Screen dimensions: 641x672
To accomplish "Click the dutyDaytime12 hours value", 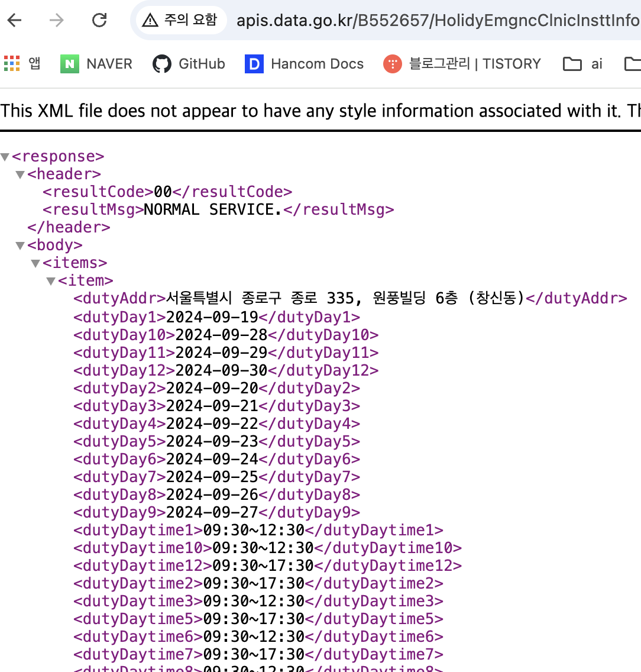I will pos(263,566).
